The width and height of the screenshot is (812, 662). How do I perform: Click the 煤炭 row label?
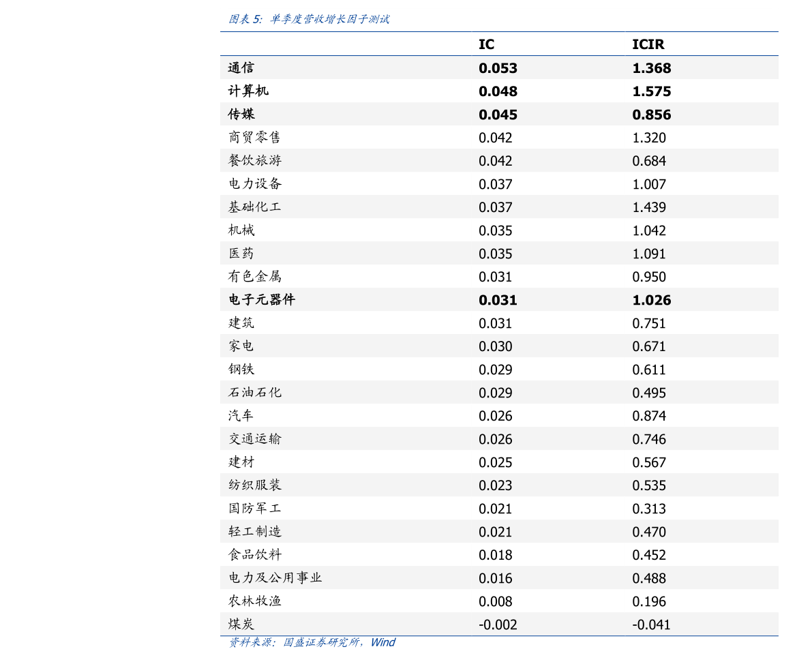tap(241, 623)
